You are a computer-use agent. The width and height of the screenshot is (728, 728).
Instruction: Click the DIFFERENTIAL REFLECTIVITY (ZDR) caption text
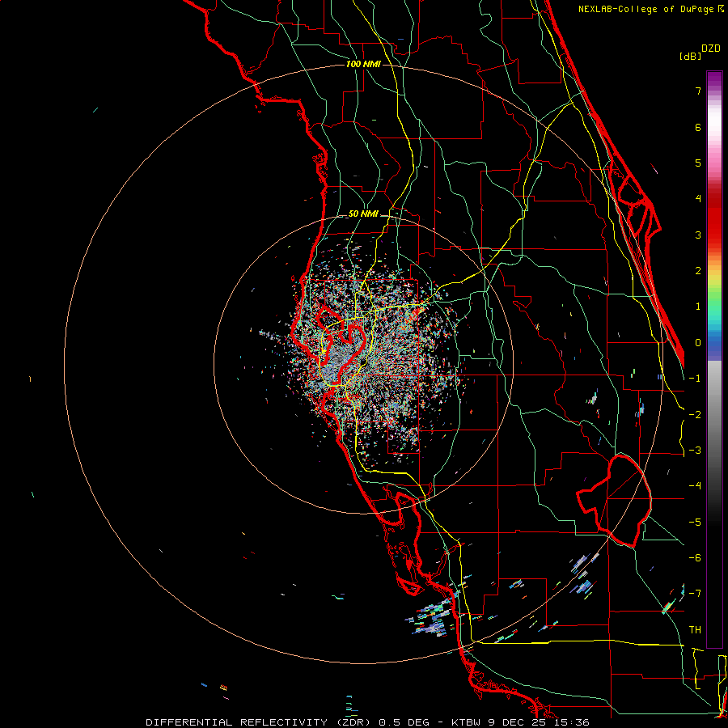tap(258, 722)
